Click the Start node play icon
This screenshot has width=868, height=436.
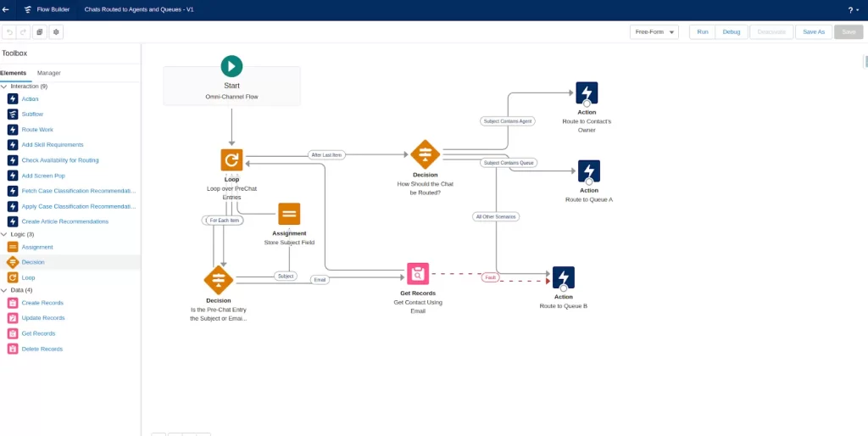coord(231,66)
